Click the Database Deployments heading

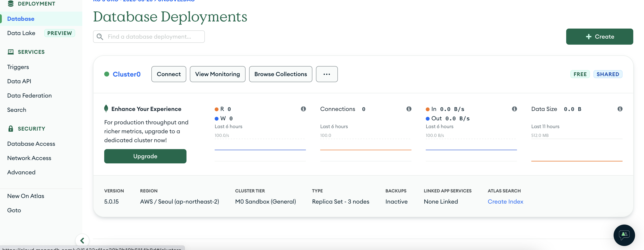[170, 17]
